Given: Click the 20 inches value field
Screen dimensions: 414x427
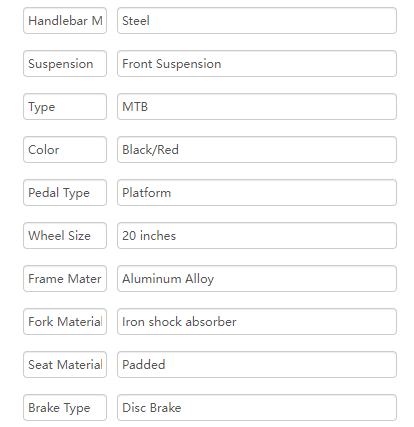Looking at the screenshot, I should [x=257, y=236].
